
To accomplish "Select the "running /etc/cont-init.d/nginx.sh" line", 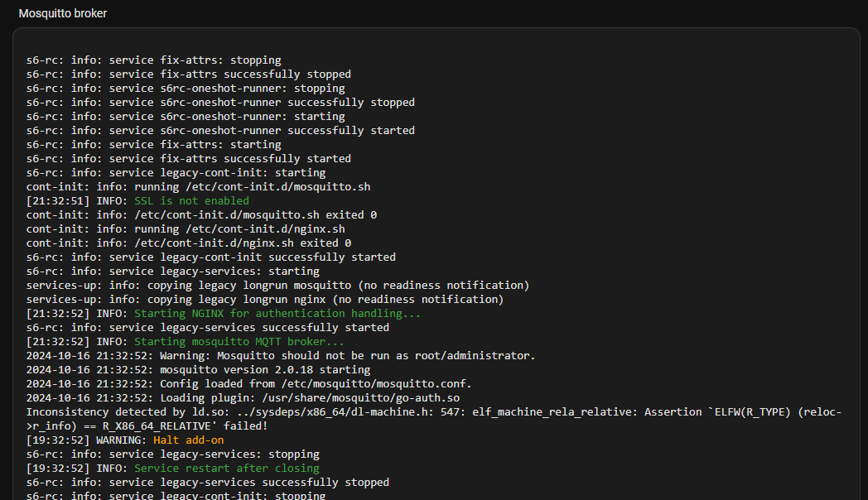I will coord(186,229).
